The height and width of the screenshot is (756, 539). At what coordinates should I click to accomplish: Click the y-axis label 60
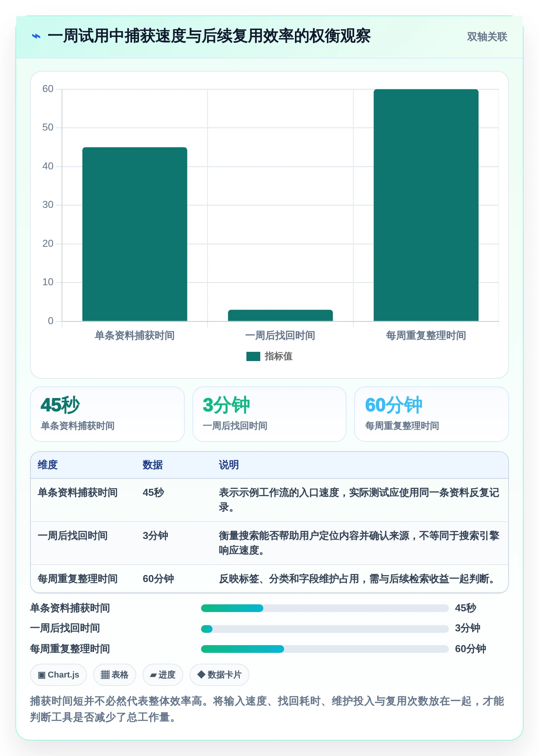tap(48, 89)
